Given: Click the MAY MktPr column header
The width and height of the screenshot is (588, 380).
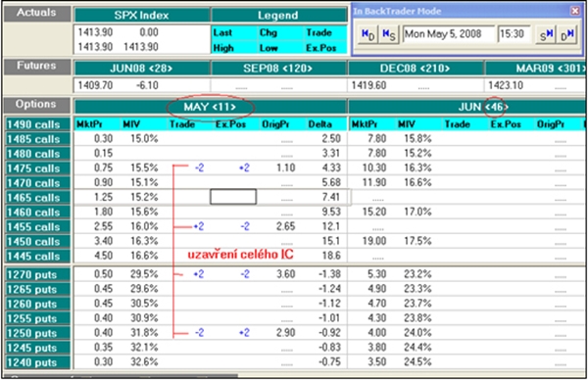Looking at the screenshot, I should (89, 124).
